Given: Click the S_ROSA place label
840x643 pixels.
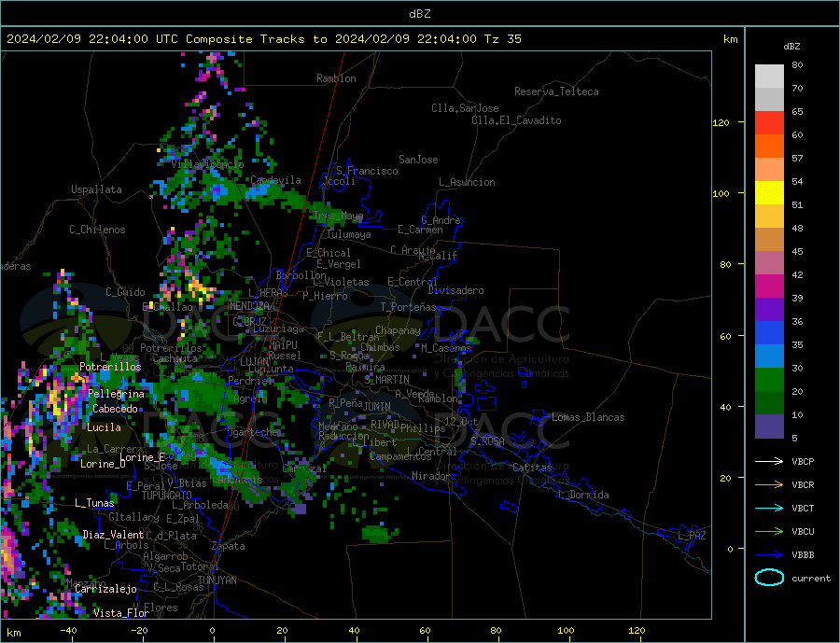Looking at the screenshot, I should pyautogui.click(x=487, y=441).
